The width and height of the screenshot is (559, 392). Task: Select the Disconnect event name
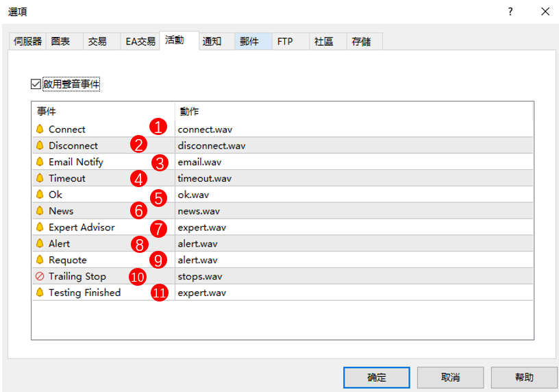(x=73, y=145)
